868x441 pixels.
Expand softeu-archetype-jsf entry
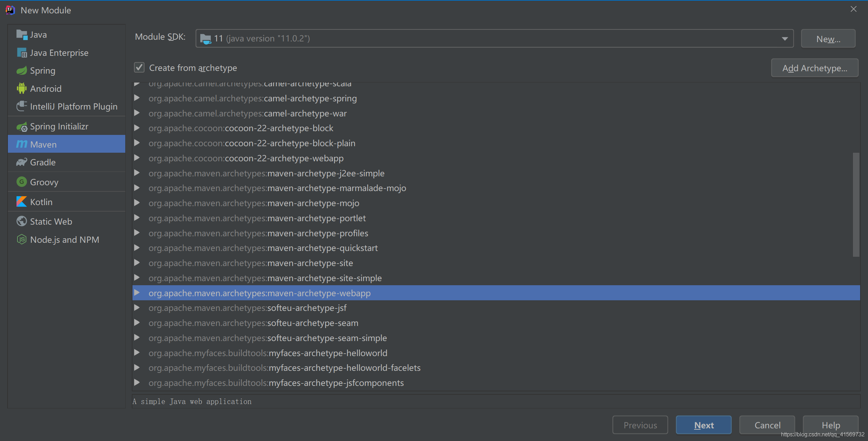(x=137, y=308)
